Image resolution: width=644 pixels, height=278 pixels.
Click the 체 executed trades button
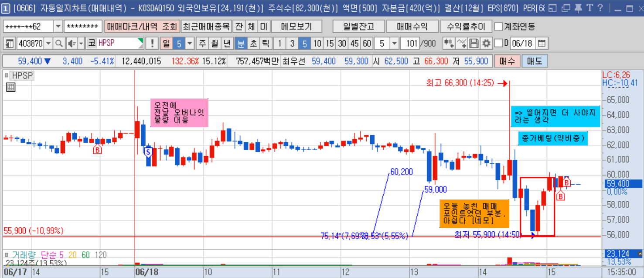[252, 27]
